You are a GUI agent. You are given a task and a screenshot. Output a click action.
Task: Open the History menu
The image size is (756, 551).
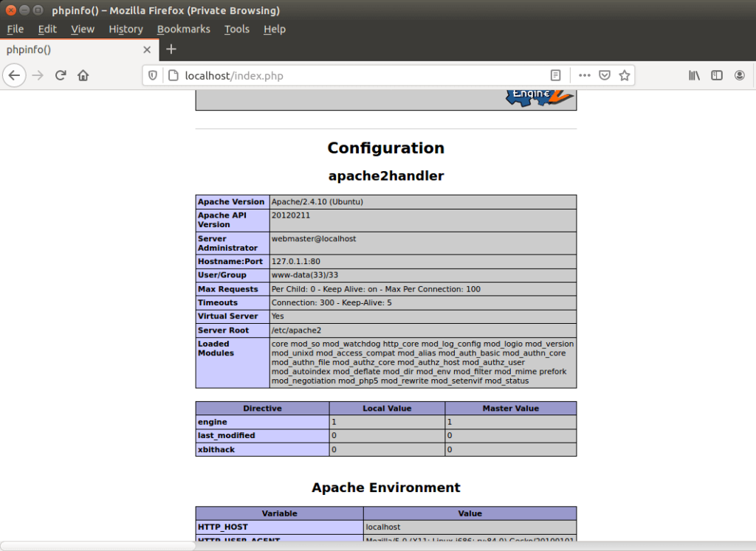(126, 29)
